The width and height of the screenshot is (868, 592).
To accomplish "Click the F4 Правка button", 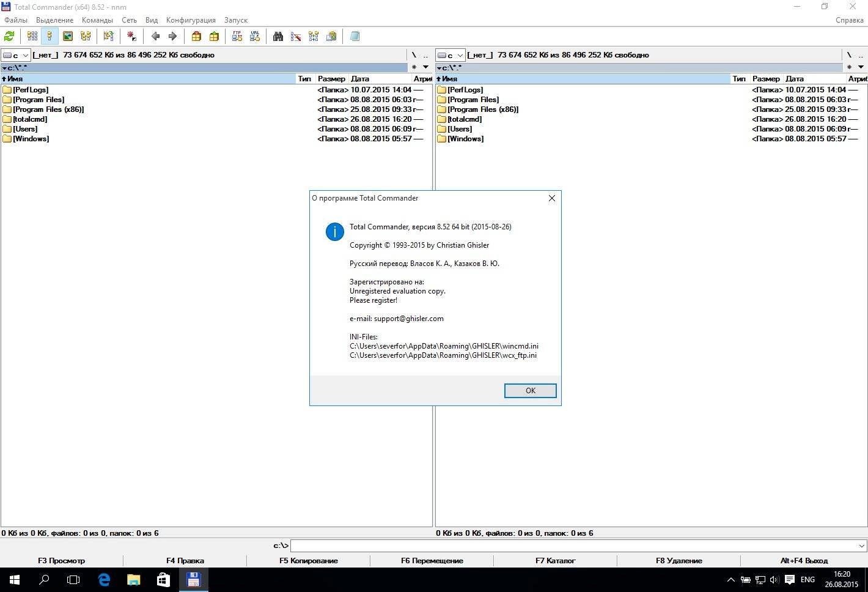I will point(185,560).
